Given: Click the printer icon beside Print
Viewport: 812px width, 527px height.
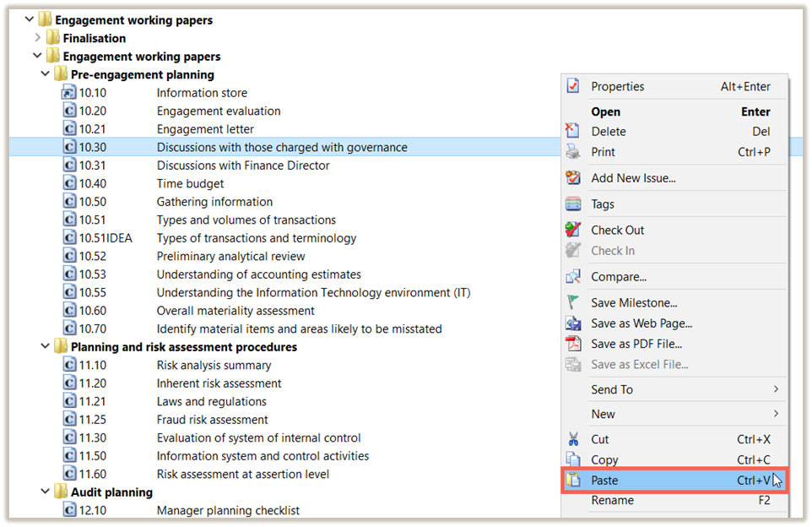Looking at the screenshot, I should pos(573,152).
